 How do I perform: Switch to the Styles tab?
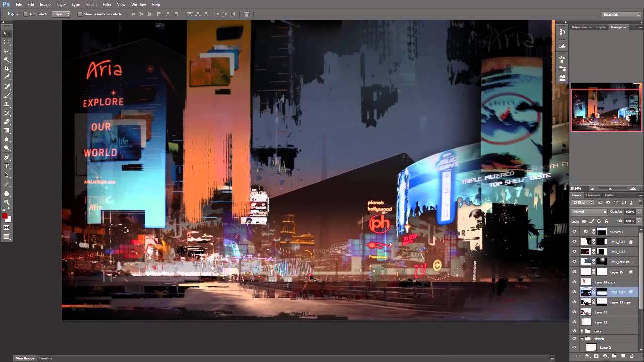pyautogui.click(x=601, y=27)
